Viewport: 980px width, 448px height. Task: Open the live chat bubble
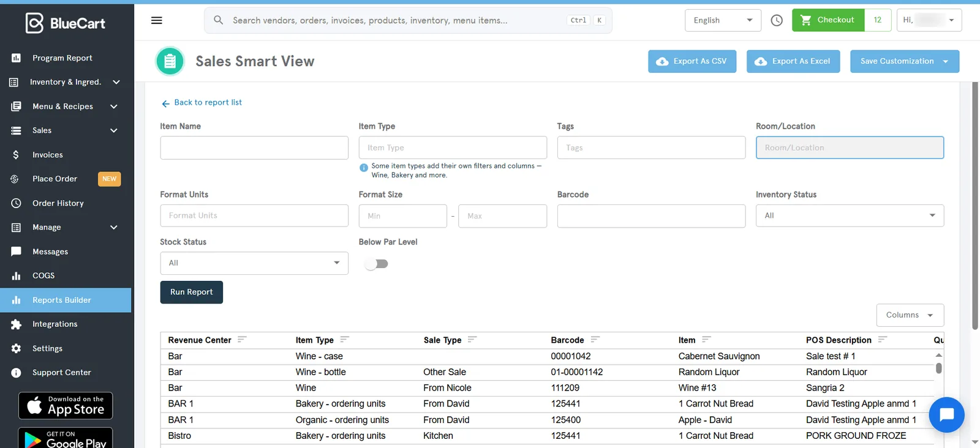tap(946, 415)
